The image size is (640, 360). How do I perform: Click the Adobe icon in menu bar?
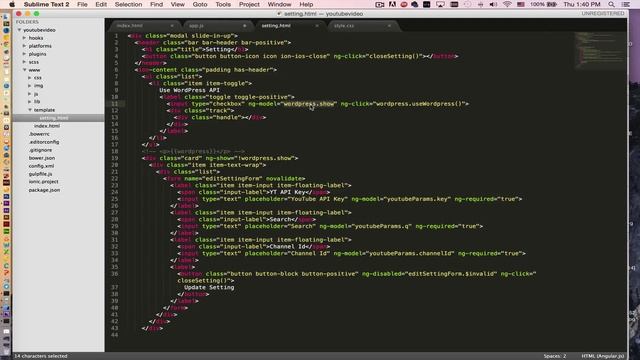[x=392, y=4]
